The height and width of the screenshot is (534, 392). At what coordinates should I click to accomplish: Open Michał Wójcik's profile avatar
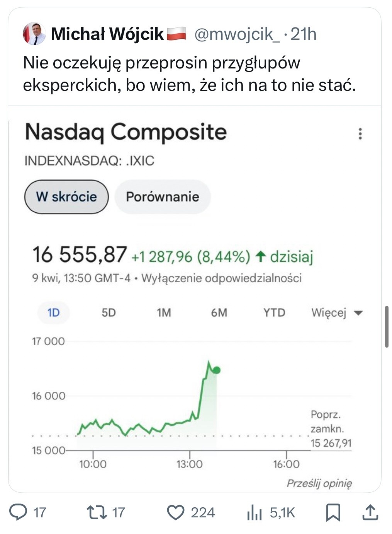(x=34, y=34)
